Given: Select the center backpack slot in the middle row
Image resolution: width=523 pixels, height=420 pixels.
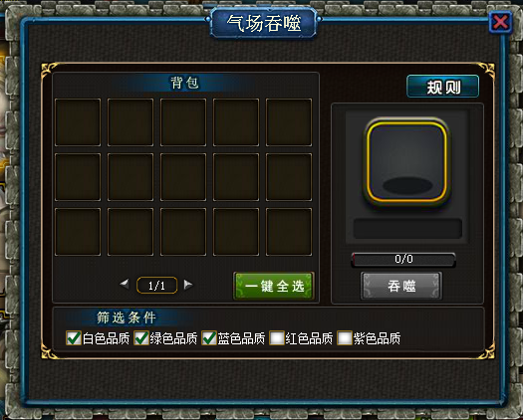Looking at the screenshot, I should point(183,177).
